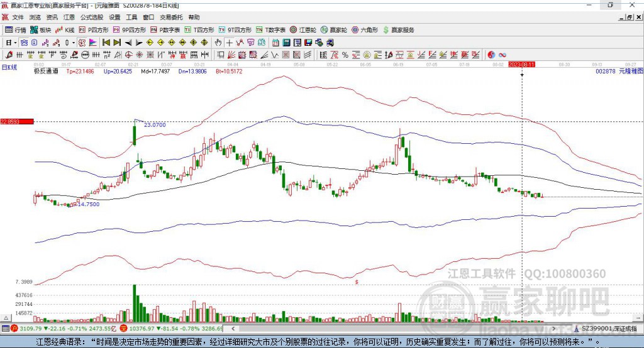The width and height of the screenshot is (644, 348).
Task: Open the 窗口 menu
Action: (148, 17)
